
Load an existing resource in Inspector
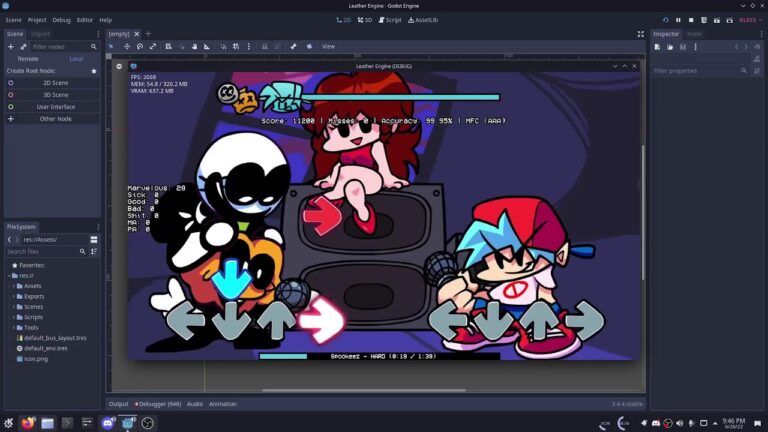coord(670,47)
